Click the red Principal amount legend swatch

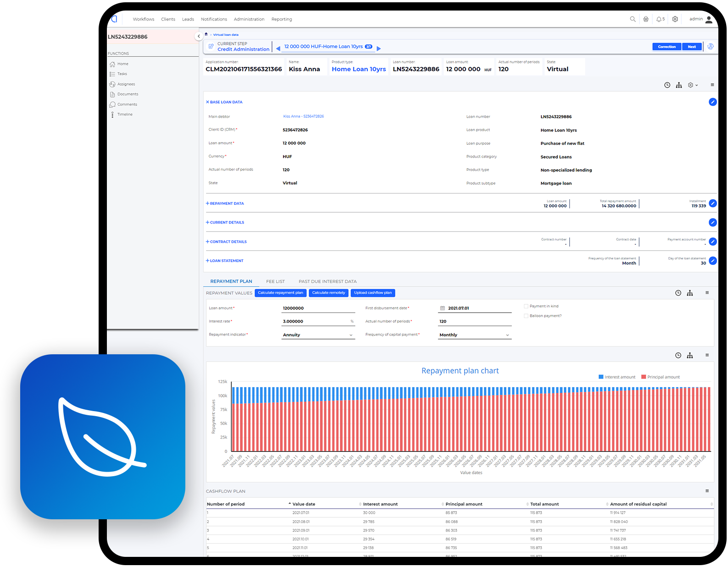pos(644,377)
